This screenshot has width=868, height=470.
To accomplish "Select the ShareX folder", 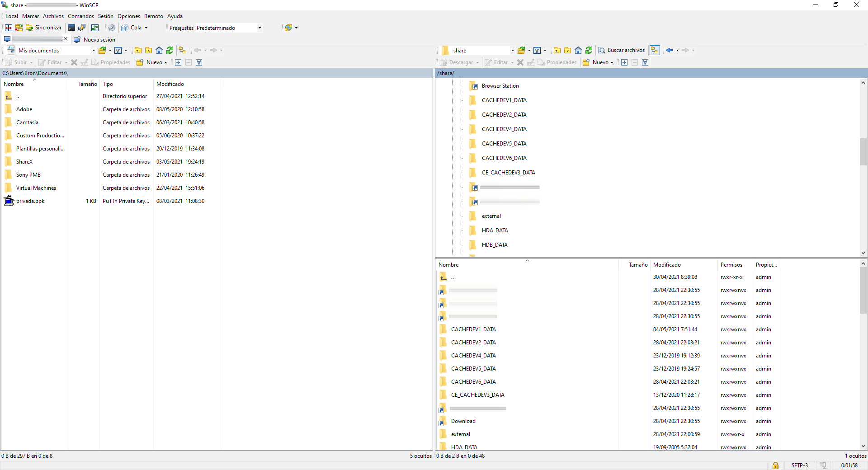I will [x=24, y=162].
